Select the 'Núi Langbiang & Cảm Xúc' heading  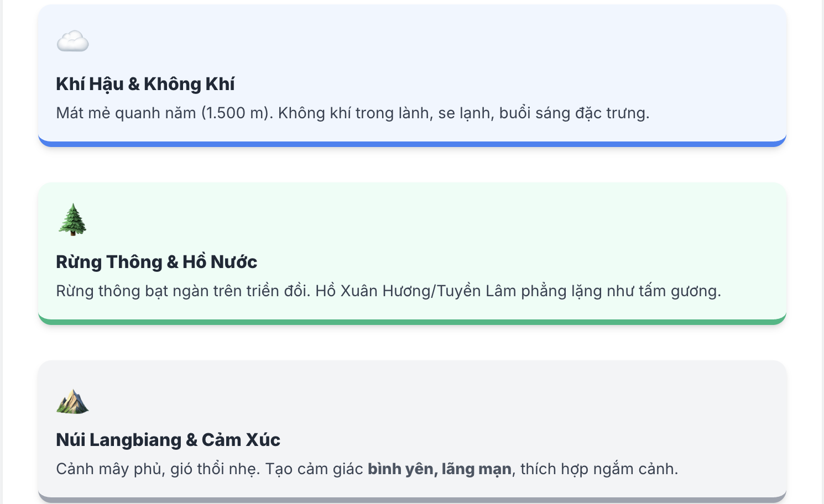(168, 440)
